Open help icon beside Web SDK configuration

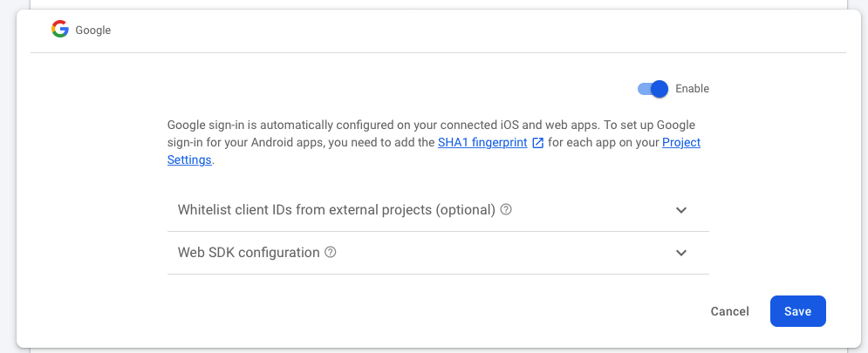tap(331, 253)
